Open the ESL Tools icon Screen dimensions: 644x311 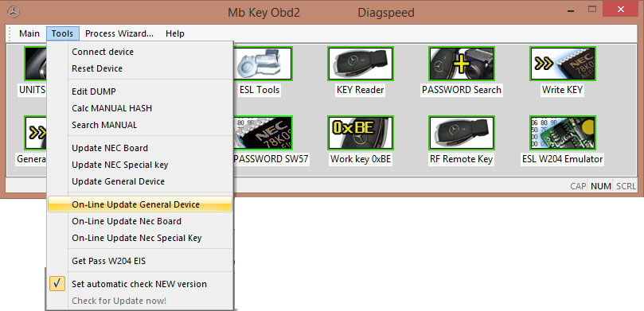263,64
